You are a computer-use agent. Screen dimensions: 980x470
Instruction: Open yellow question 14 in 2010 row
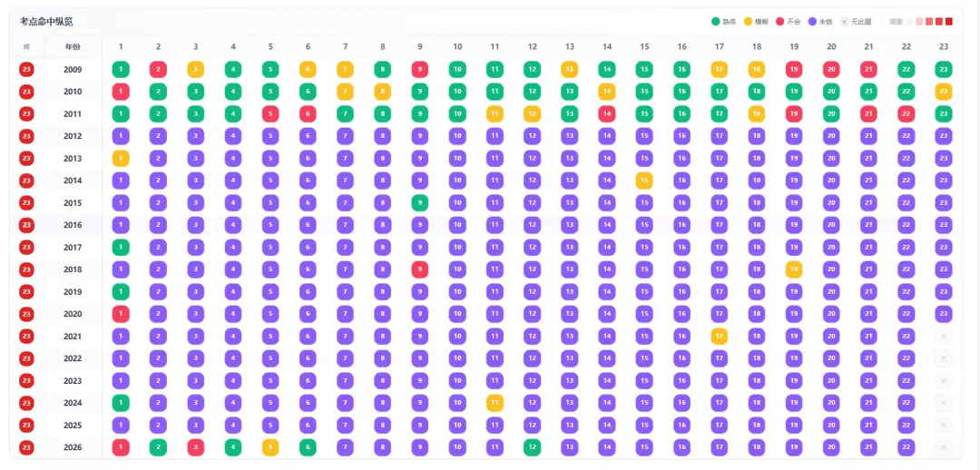click(x=607, y=92)
